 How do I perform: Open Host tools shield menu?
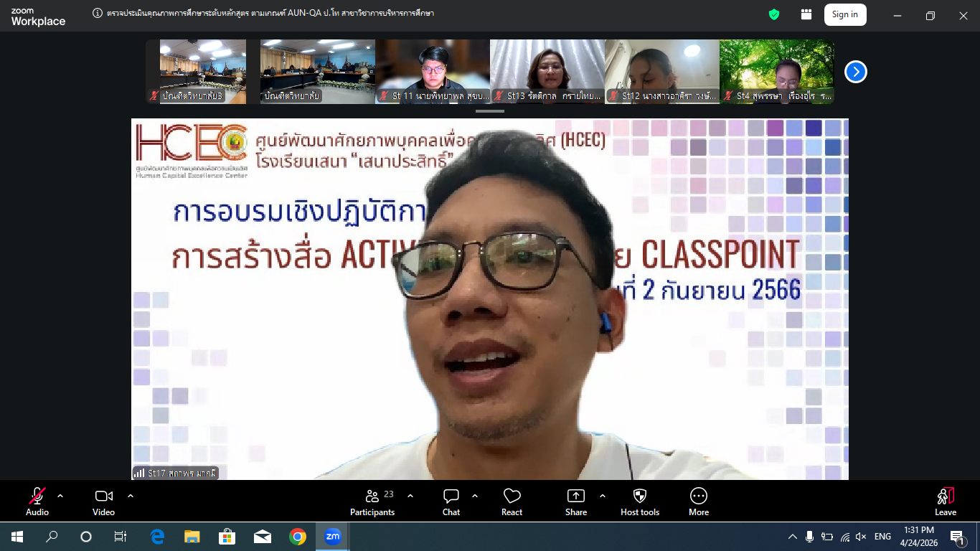640,501
